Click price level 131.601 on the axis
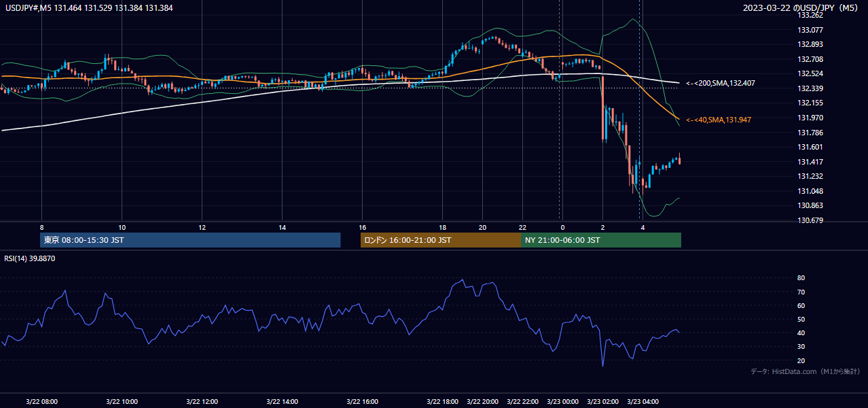 pyautogui.click(x=810, y=147)
